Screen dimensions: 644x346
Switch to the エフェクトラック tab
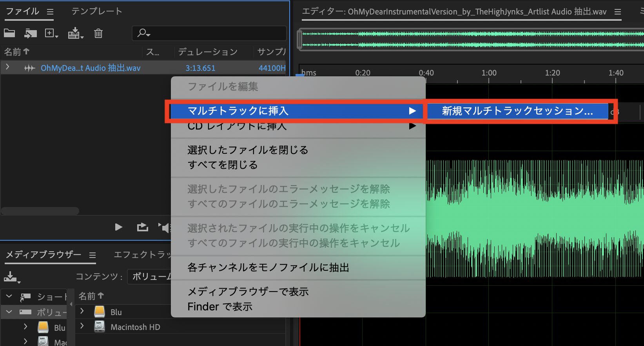(x=143, y=255)
